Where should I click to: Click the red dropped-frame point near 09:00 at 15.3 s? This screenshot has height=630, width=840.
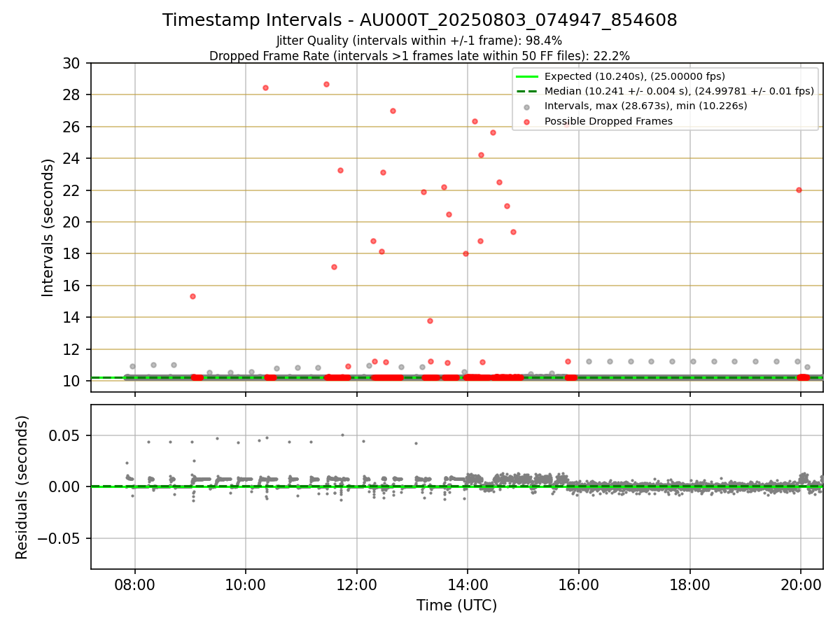[192, 296]
